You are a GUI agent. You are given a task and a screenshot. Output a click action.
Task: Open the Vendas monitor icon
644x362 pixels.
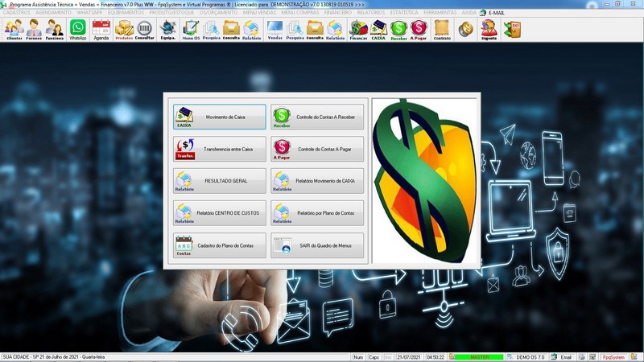pyautogui.click(x=275, y=30)
